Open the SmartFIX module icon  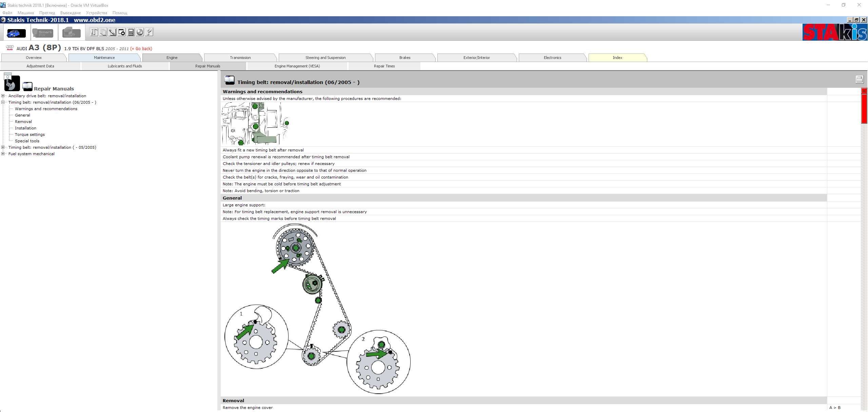coord(43,33)
